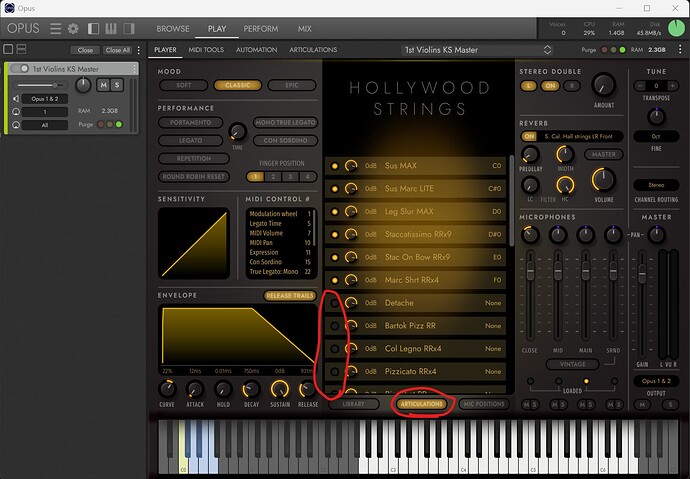
Task: Toggle the keyboard display icon
Action: coord(111,29)
